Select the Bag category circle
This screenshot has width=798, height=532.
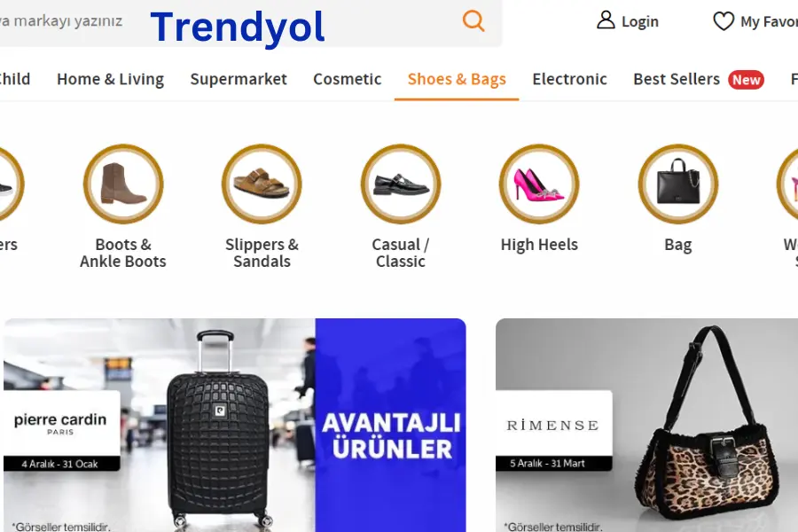[x=678, y=184]
